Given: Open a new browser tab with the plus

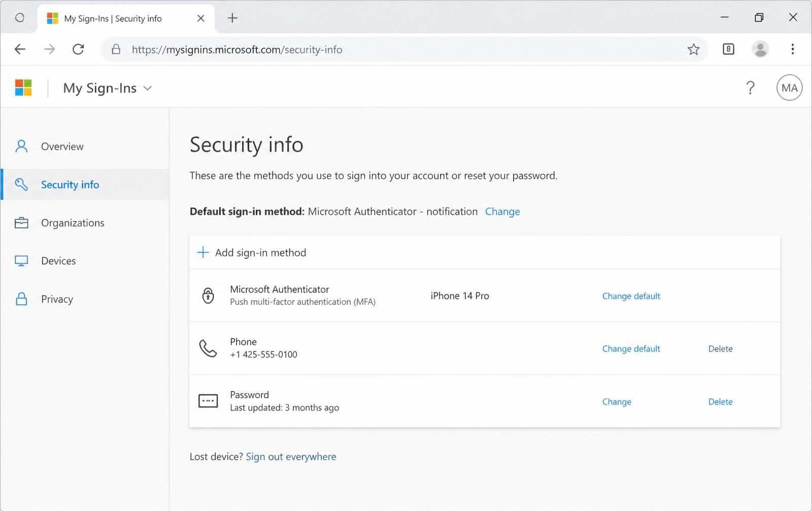Looking at the screenshot, I should 232,18.
